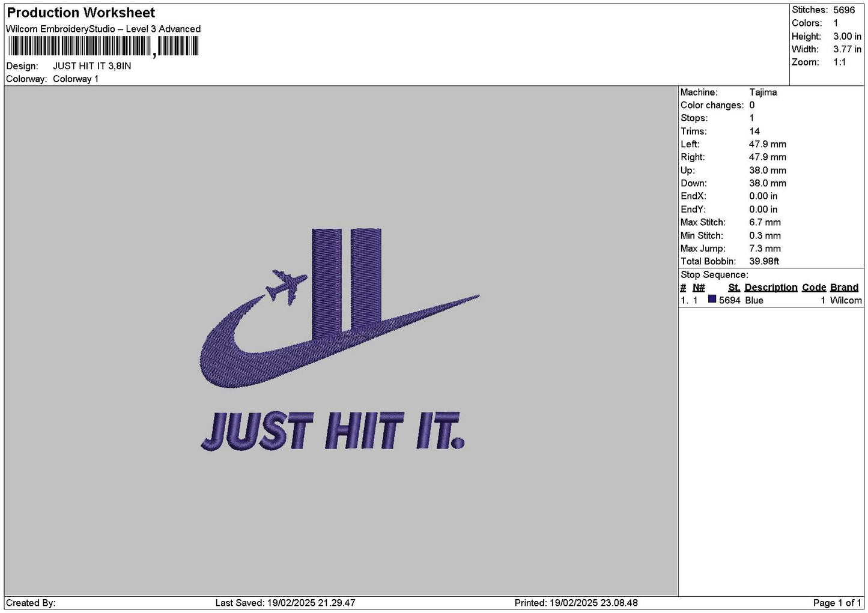
Task: Select the stitch count 5694 in stop row
Action: 730,300
